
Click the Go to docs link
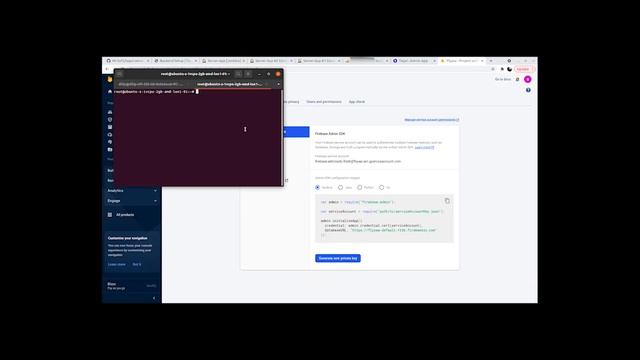coord(503,79)
